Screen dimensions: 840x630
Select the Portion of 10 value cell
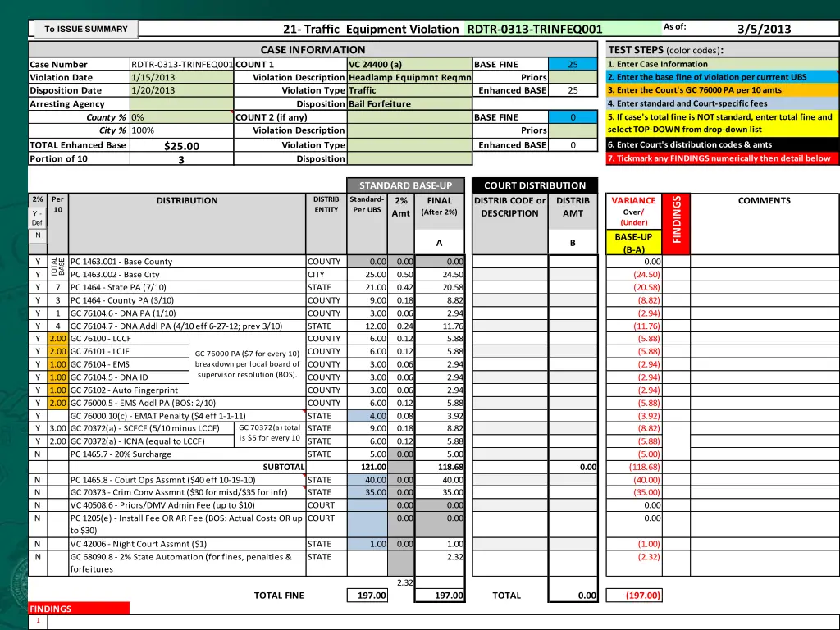(x=181, y=158)
